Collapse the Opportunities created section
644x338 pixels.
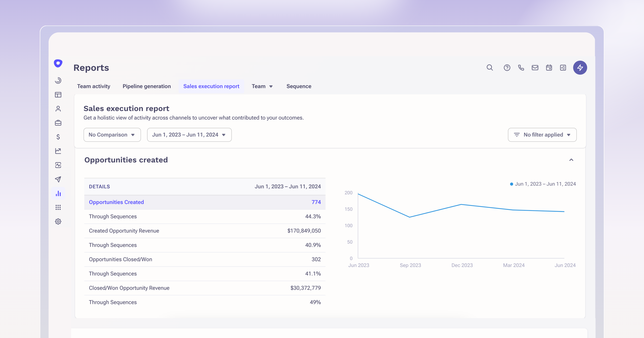point(571,160)
